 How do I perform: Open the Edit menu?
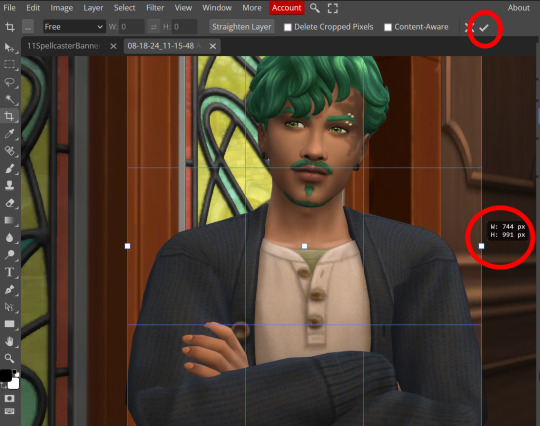coord(33,8)
